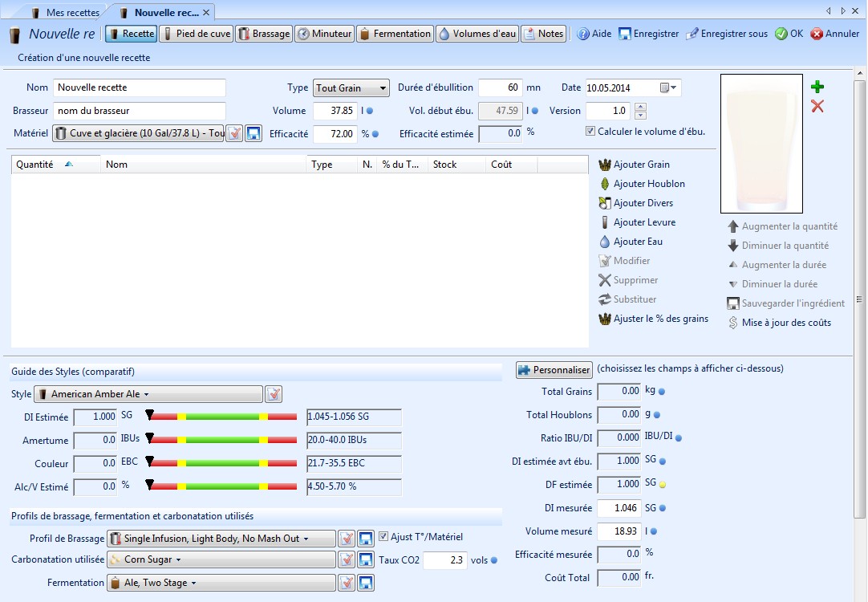
Task: Click the Mise à jour des coûts icon
Action: [732, 323]
